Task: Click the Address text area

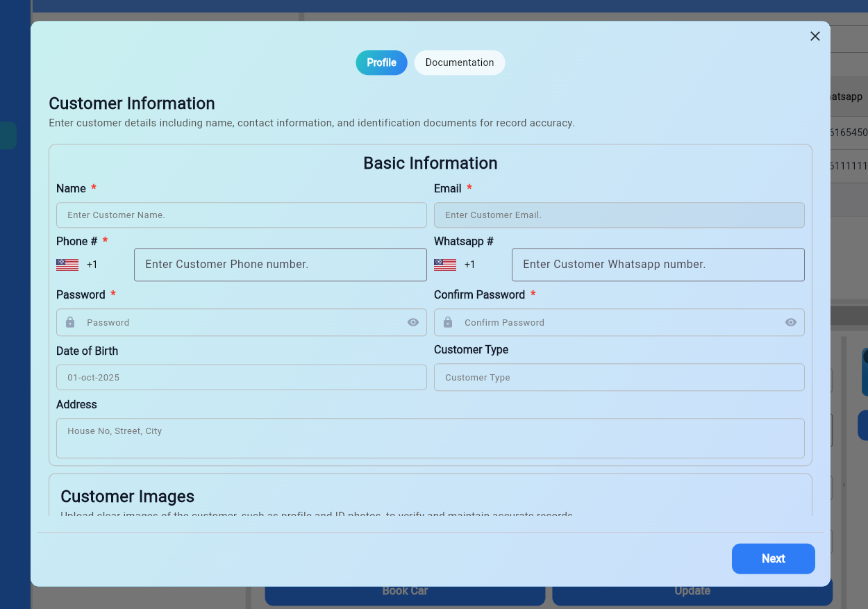Action: pyautogui.click(x=430, y=438)
